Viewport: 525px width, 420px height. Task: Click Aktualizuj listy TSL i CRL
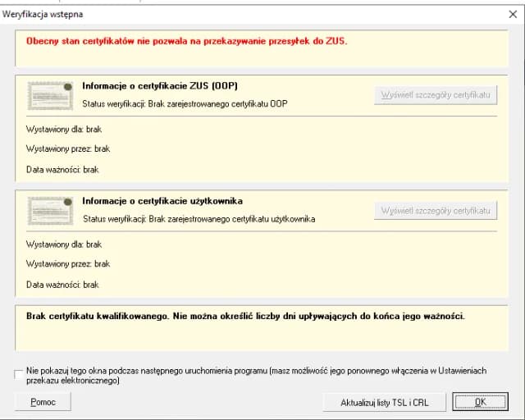[385, 402]
